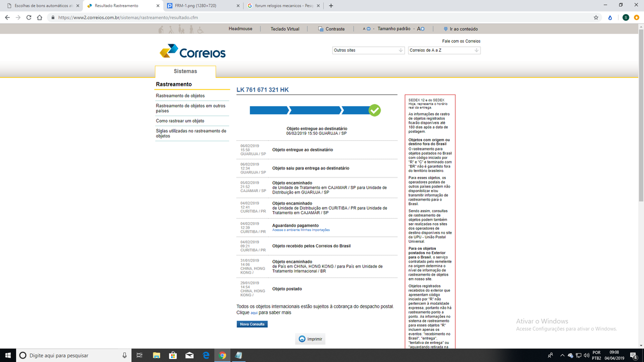
Task: Open Rastreamento de objetos menu item
Action: point(180,96)
